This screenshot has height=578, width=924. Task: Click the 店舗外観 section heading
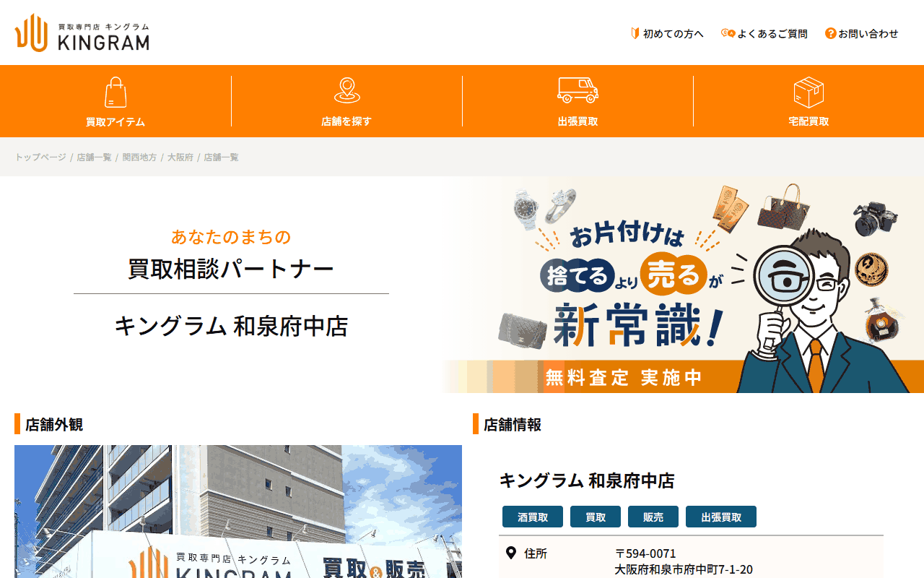pyautogui.click(x=54, y=425)
